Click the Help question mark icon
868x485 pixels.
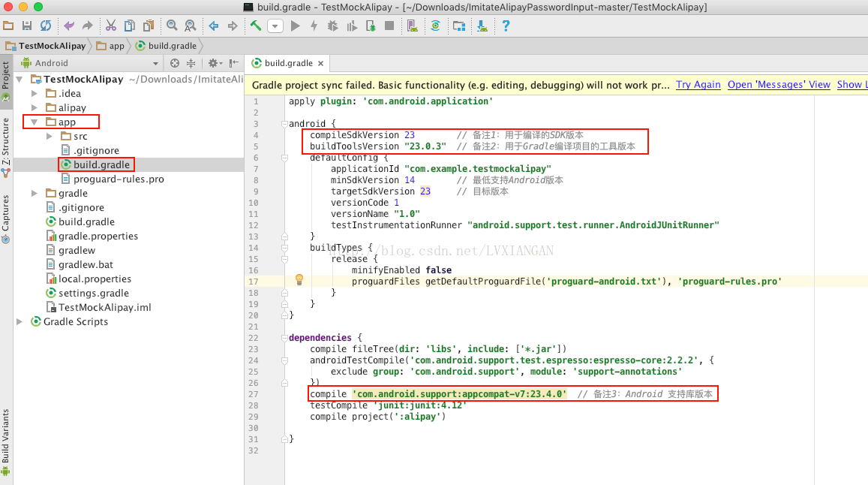tap(506, 26)
